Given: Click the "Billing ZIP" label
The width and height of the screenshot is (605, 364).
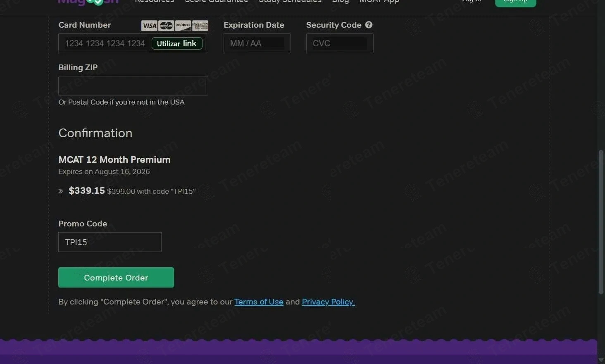Looking at the screenshot, I should click(78, 67).
